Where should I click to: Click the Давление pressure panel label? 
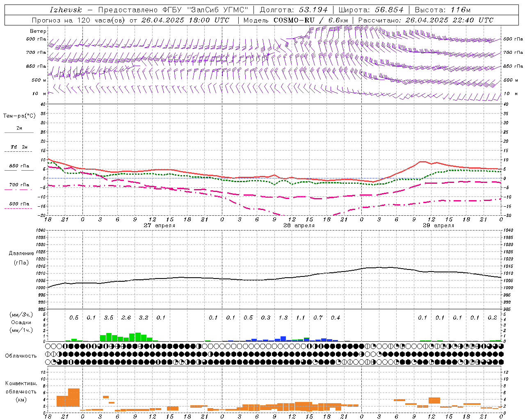coord(21,253)
